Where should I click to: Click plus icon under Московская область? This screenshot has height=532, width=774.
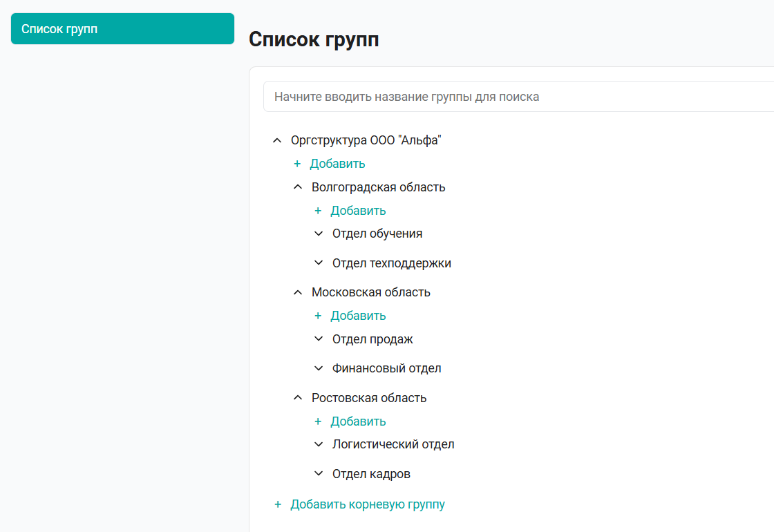click(318, 316)
